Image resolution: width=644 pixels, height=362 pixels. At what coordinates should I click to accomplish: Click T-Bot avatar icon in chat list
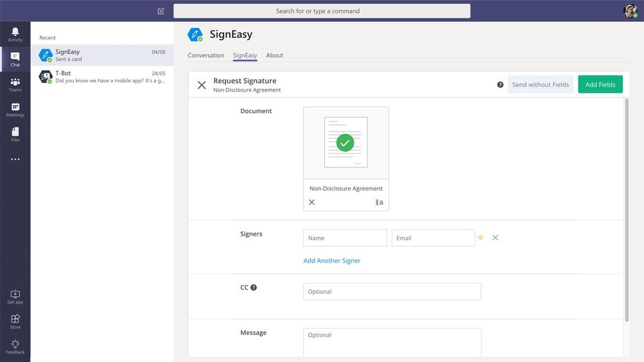click(x=46, y=77)
